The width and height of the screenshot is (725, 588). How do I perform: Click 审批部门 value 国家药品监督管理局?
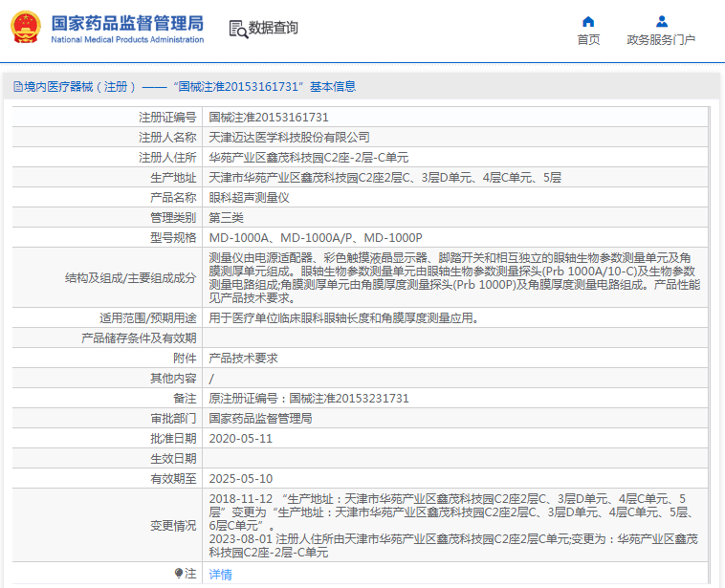pos(261,419)
